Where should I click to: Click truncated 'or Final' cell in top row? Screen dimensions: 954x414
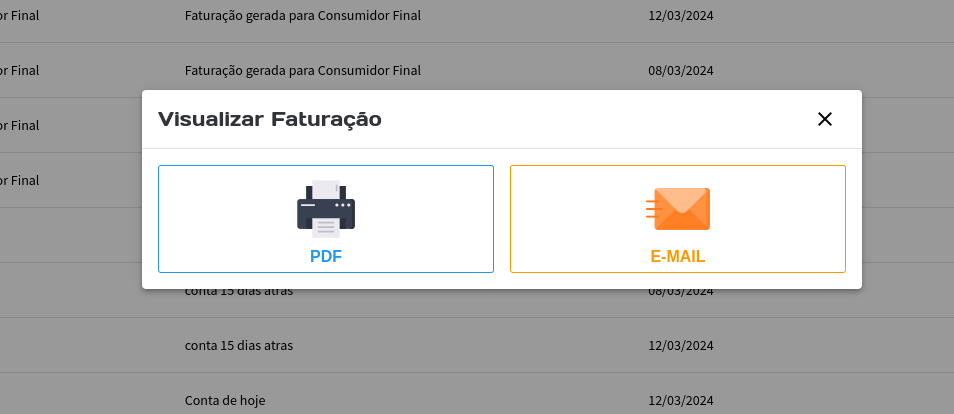pyautogui.click(x=19, y=15)
